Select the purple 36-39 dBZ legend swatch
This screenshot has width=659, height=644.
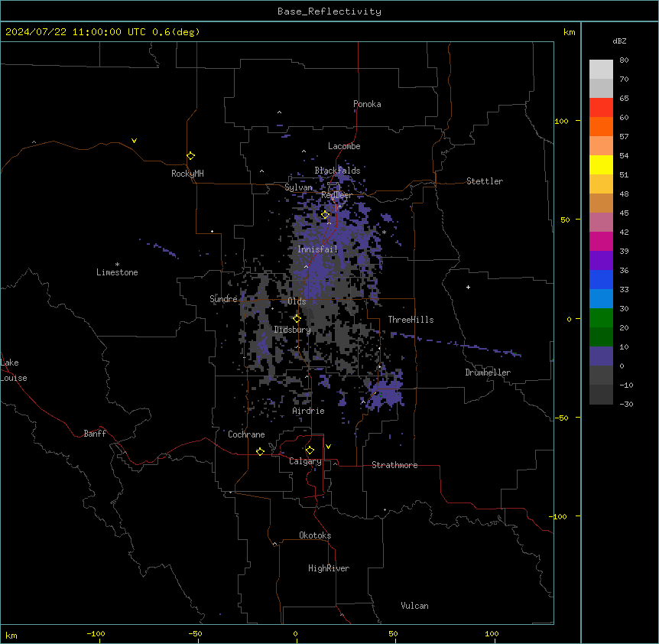click(601, 261)
